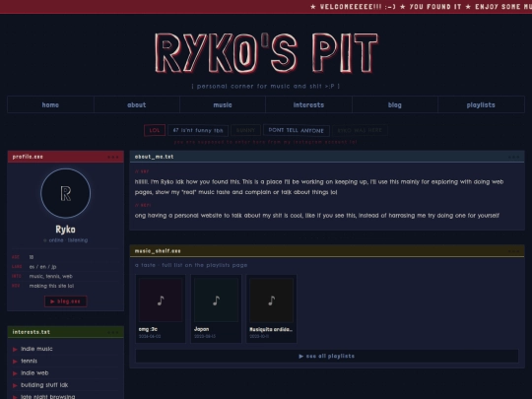This screenshot has width=532, height=399.
Task: Click the interests.txt panel title
Action: pos(32,332)
